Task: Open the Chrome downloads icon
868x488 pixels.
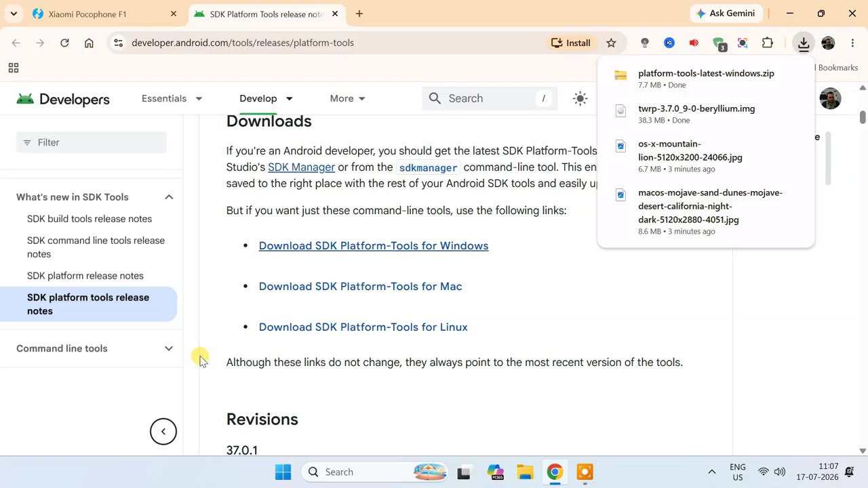Action: [804, 43]
